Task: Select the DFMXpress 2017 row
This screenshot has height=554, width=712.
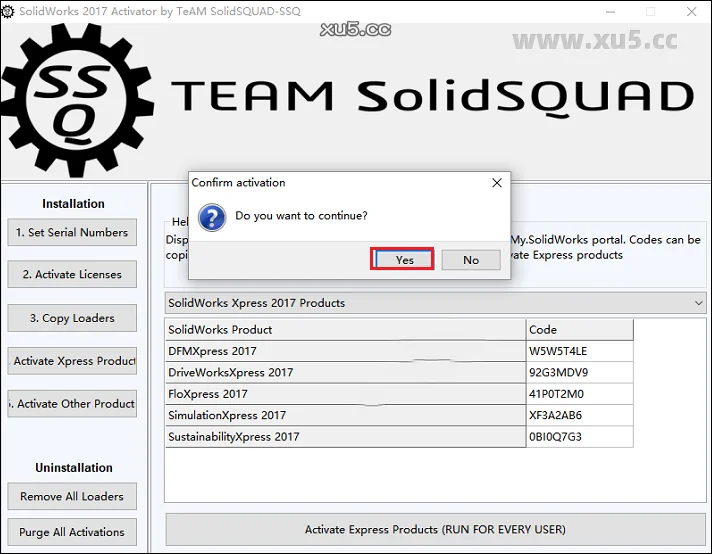Action: [x=345, y=351]
